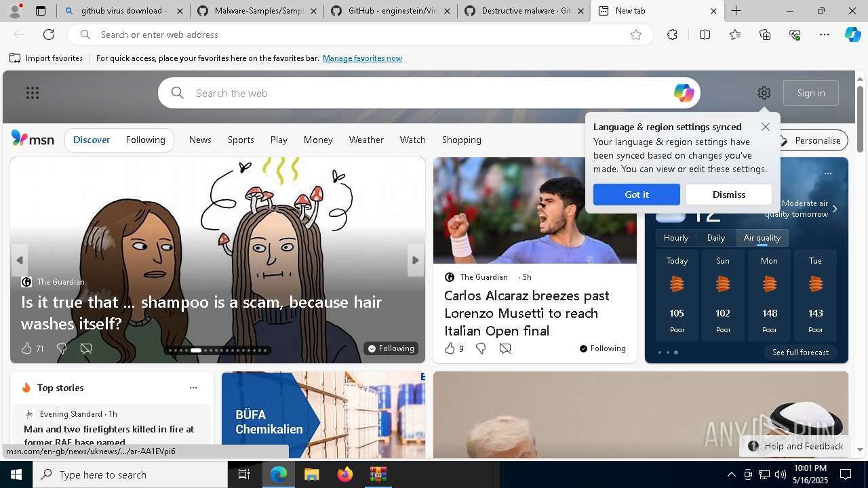868x488 pixels.
Task: Open the Favorites list icon
Action: (x=735, y=35)
